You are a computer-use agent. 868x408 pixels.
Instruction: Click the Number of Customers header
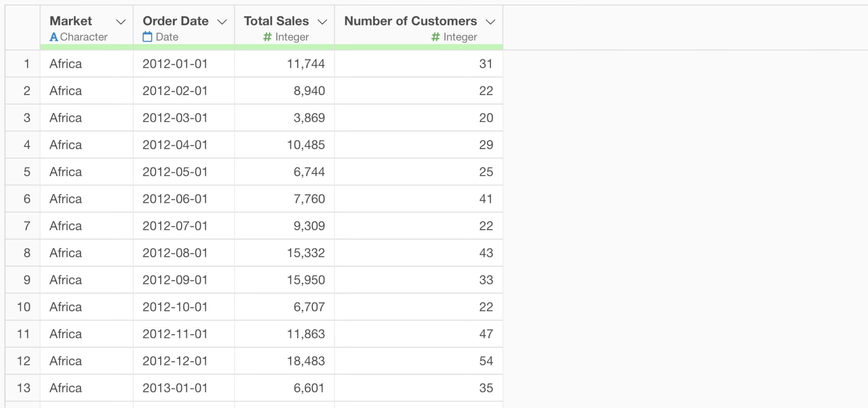410,21
